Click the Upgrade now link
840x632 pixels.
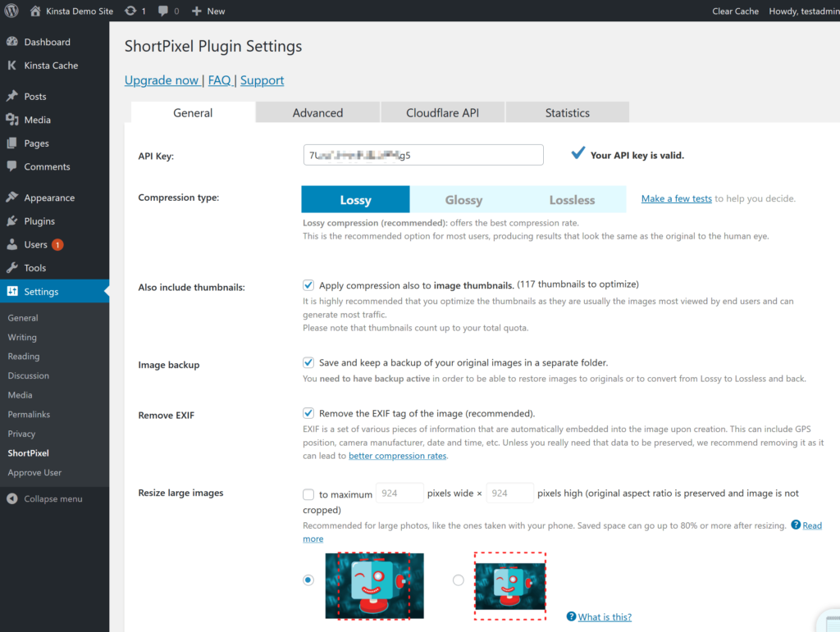click(162, 80)
